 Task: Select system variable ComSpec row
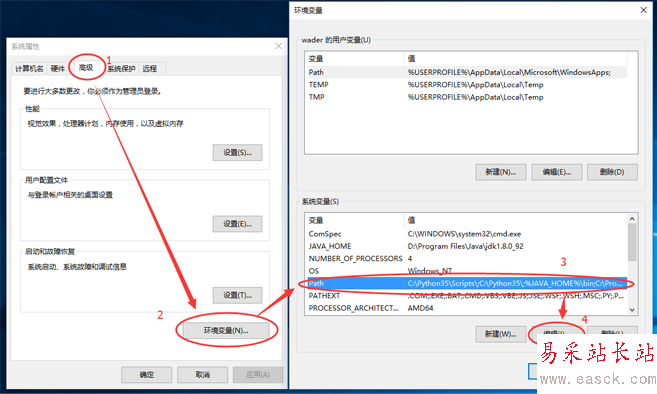pyautogui.click(x=467, y=234)
